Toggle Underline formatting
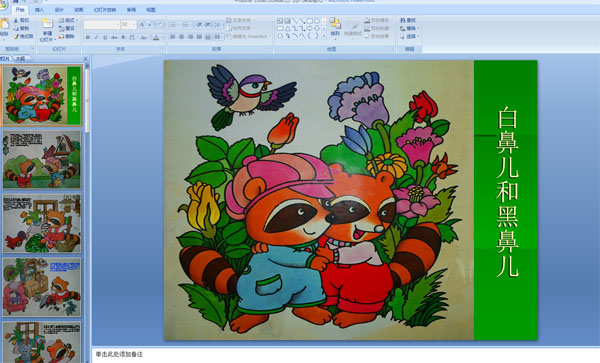This screenshot has width=600, height=363. click(x=105, y=37)
